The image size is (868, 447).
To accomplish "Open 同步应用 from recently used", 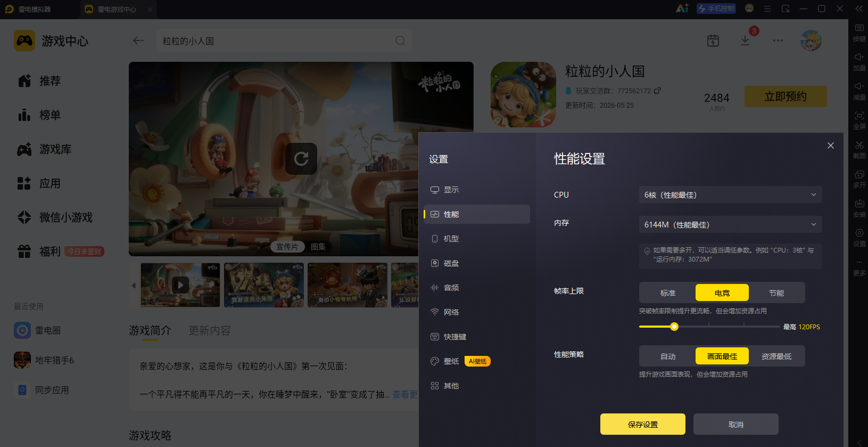I will click(42, 390).
